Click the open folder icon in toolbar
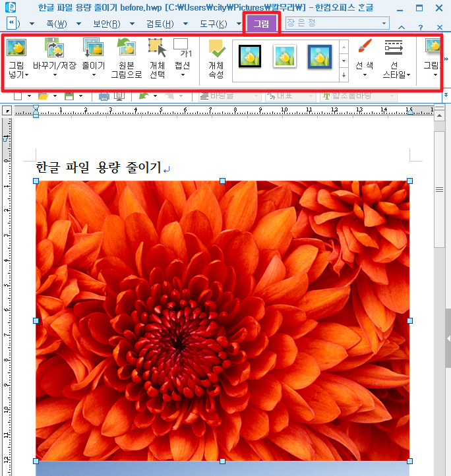 [x=43, y=96]
